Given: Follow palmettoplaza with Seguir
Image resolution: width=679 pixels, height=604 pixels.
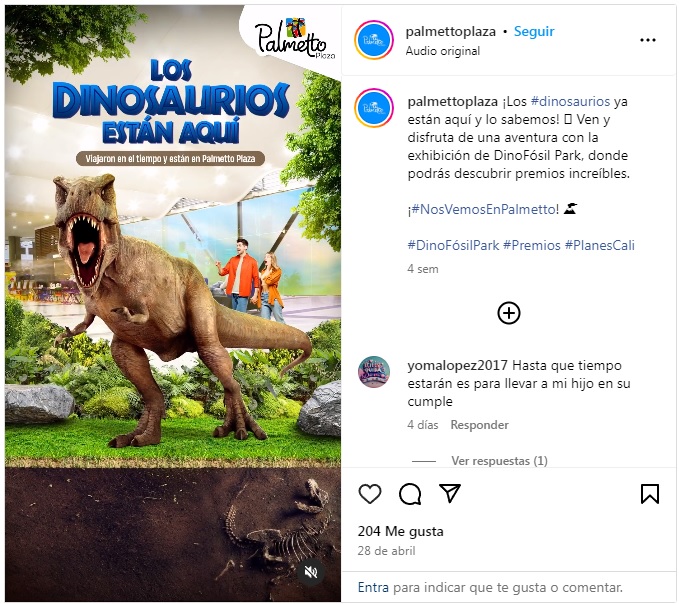Looking at the screenshot, I should pos(534,31).
